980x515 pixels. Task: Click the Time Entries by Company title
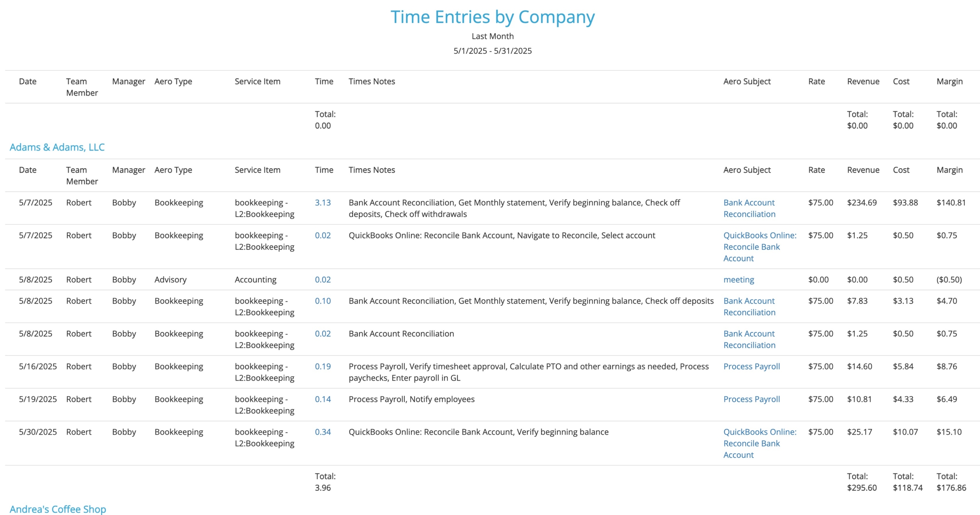point(492,17)
